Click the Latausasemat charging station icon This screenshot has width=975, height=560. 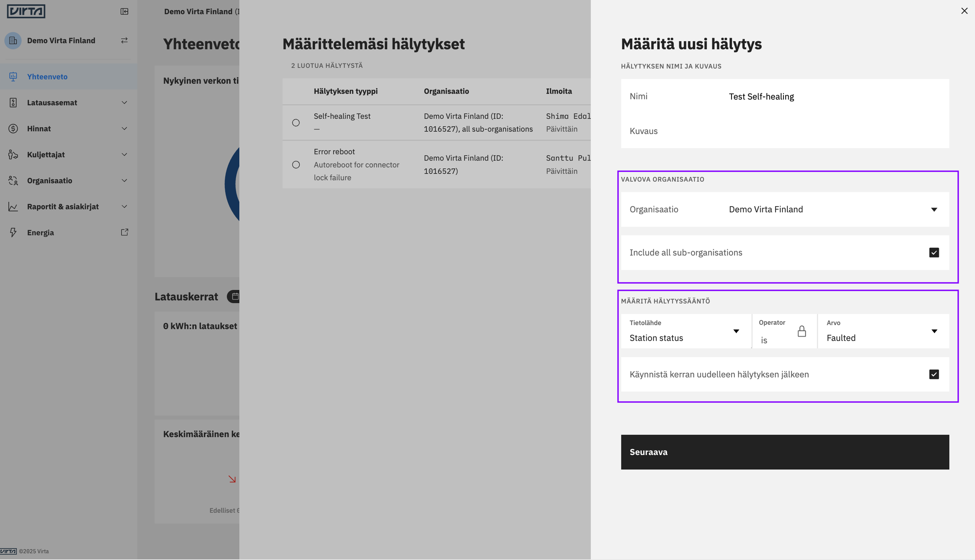pyautogui.click(x=13, y=103)
